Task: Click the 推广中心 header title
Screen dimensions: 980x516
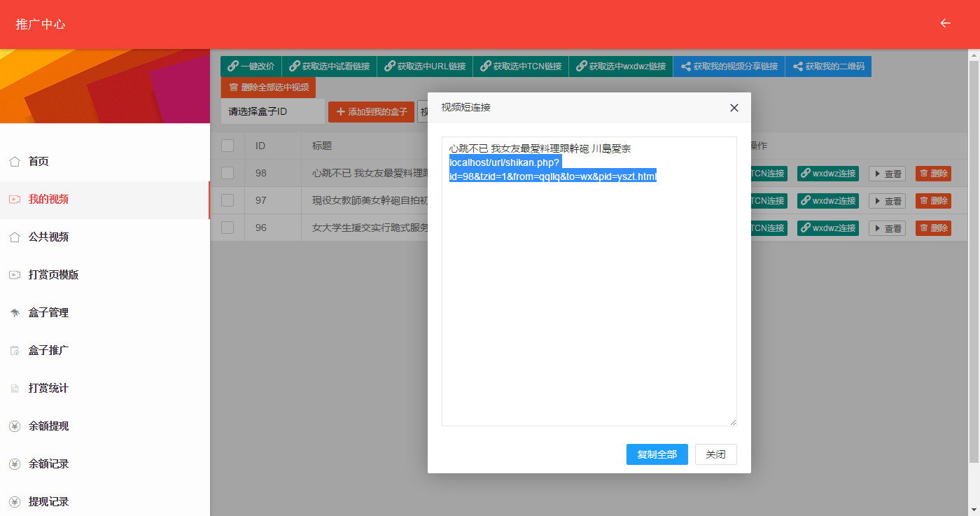Action: pos(41,24)
